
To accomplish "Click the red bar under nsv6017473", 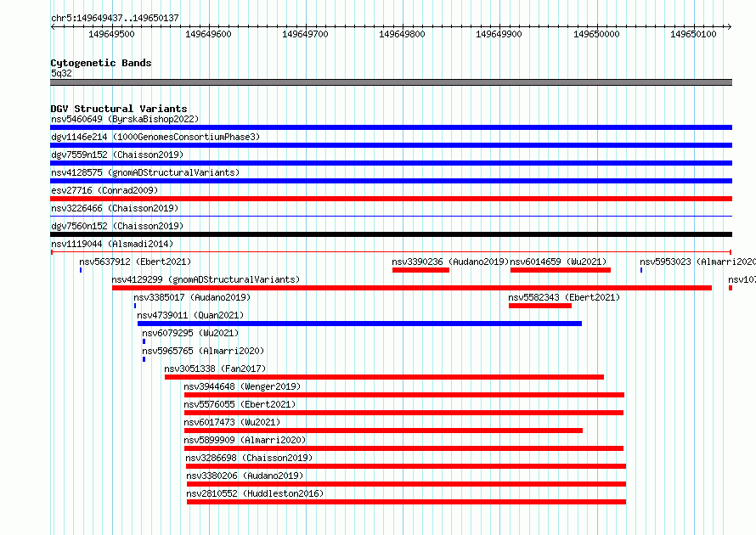I will 383,431.
